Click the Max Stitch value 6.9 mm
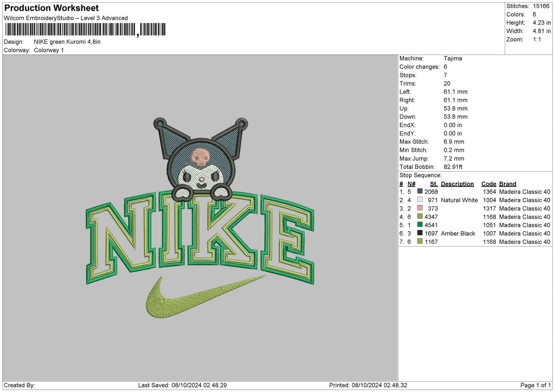Viewport: 555px width, 392px height. click(x=454, y=142)
